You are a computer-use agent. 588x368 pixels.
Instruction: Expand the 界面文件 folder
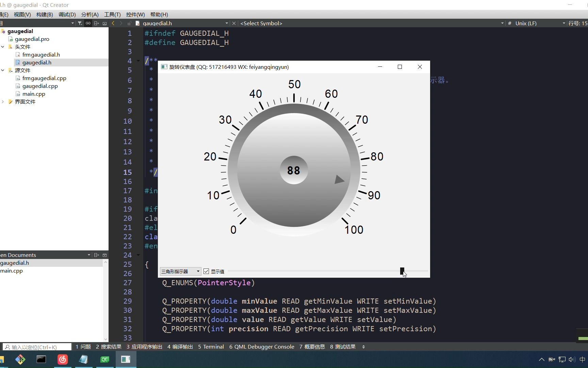(3, 102)
